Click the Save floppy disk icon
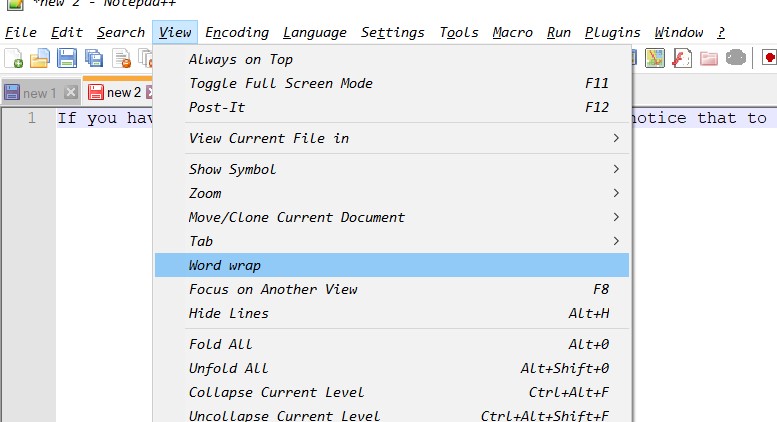777x422 pixels. pyautogui.click(x=67, y=58)
